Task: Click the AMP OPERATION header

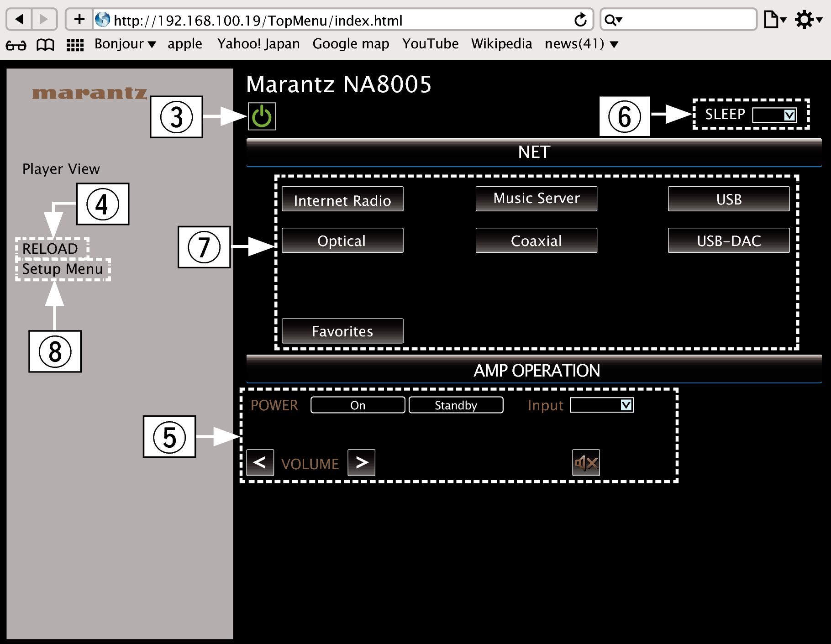Action: click(x=534, y=370)
